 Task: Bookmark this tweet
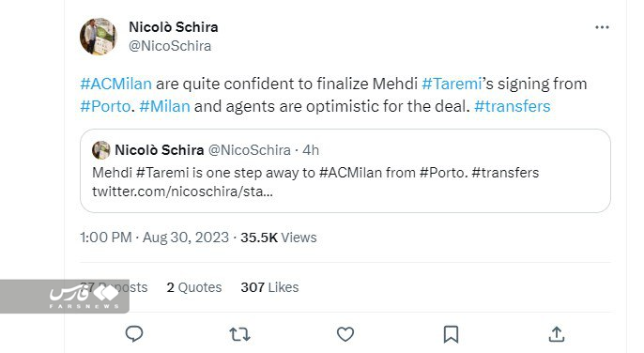pos(451,334)
